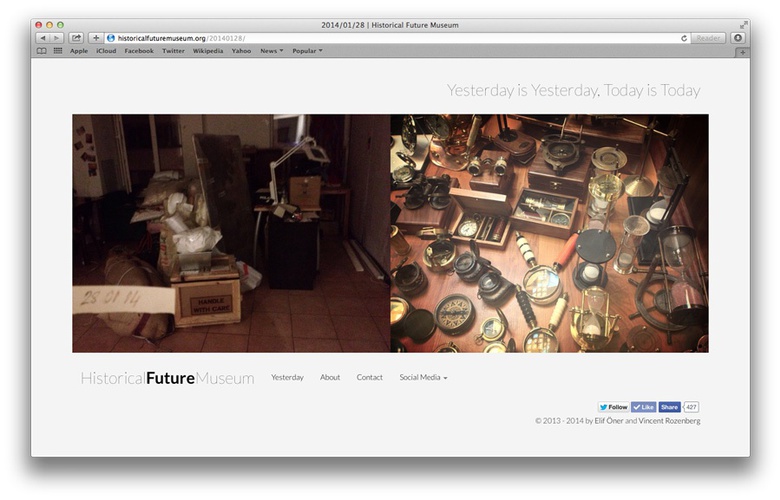Click the Twitter Follow button
780x500 pixels.
pos(614,407)
